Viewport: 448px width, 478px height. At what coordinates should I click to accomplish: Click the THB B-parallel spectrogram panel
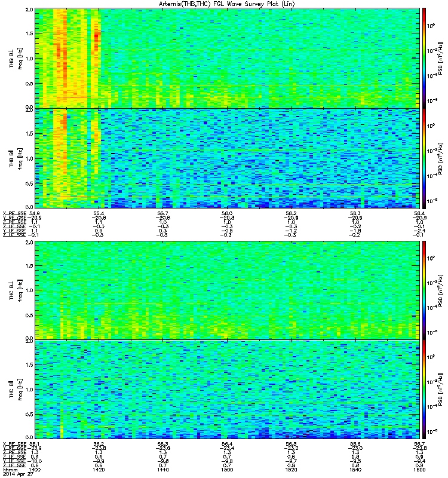pyautogui.click(x=227, y=158)
